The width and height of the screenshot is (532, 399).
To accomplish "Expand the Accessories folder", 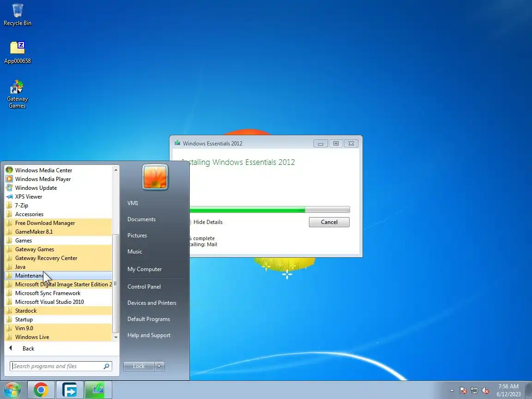I will [58, 214].
